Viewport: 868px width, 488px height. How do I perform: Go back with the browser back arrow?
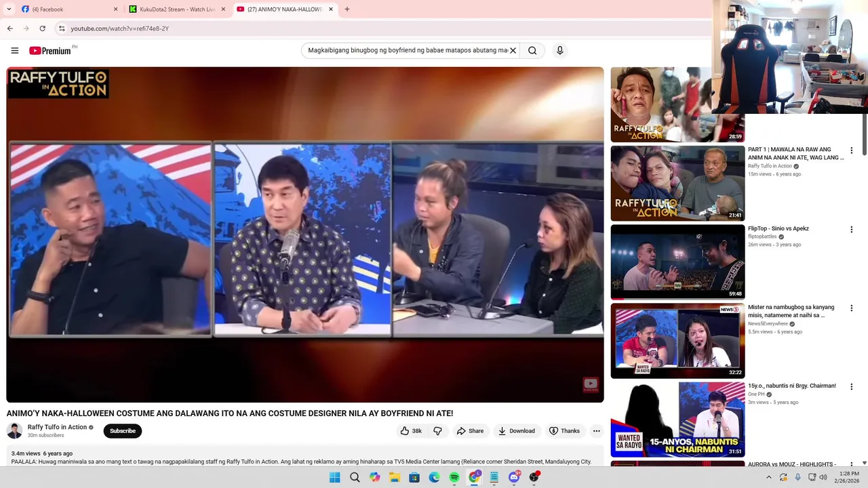[x=9, y=28]
